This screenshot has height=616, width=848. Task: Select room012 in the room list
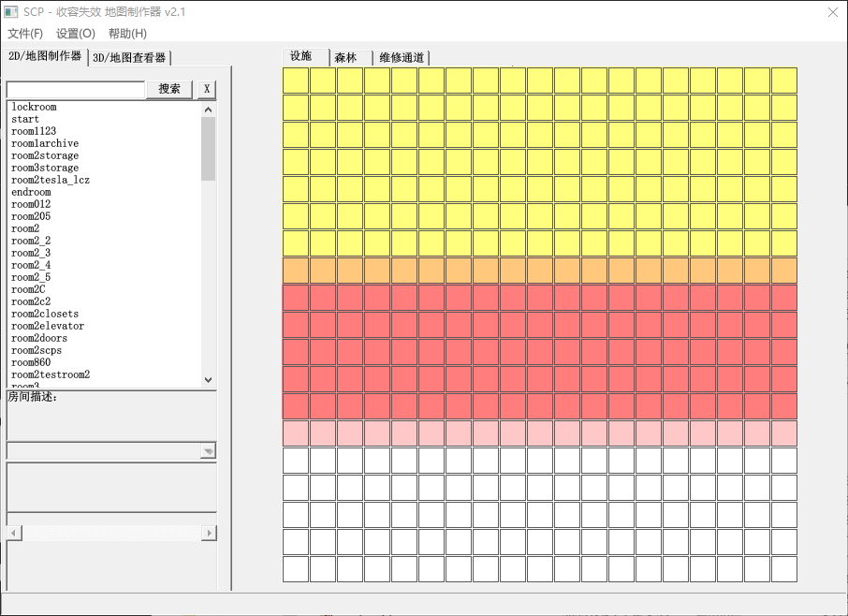point(31,204)
